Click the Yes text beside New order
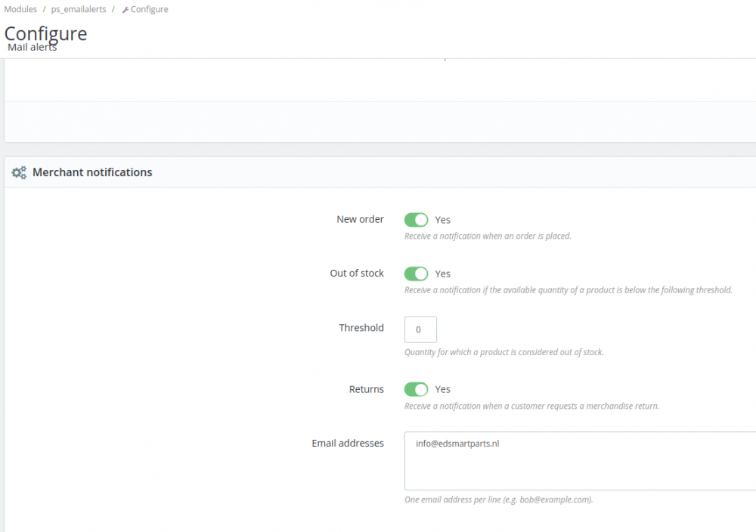Viewport: 756px width, 532px height. click(443, 220)
